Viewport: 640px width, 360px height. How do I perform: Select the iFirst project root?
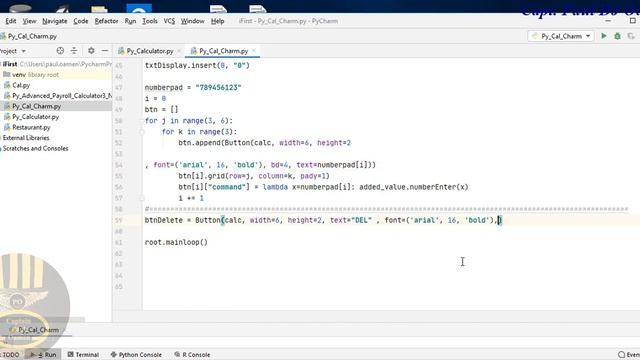[x=56, y=64]
